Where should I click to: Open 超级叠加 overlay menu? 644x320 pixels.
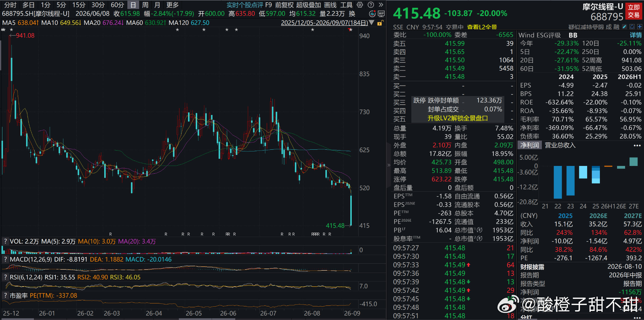(309, 5)
